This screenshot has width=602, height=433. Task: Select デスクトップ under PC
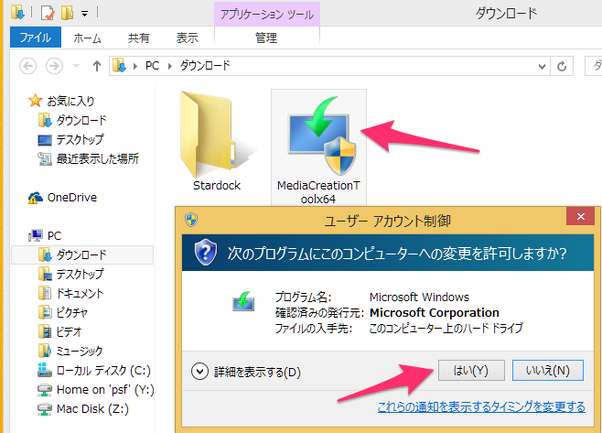coord(71,274)
